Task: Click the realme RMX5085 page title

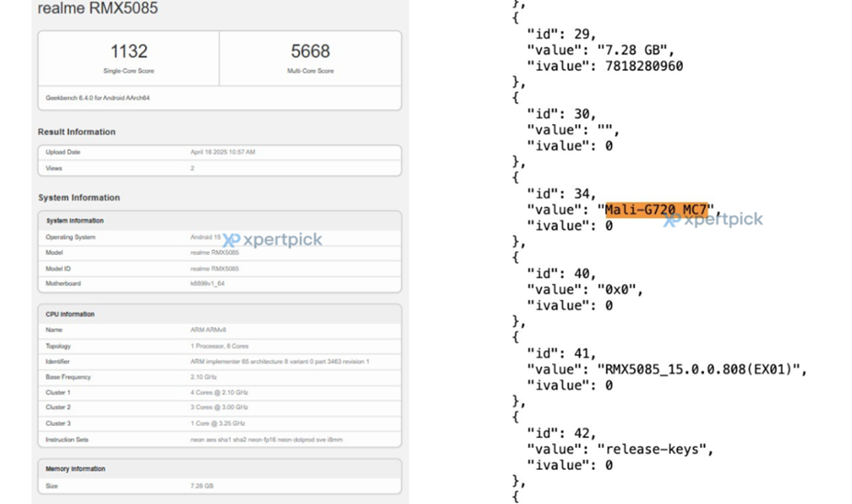Action: [98, 8]
